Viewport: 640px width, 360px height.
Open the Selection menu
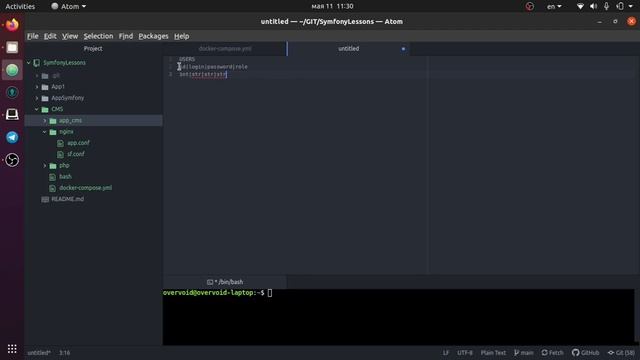pos(98,36)
